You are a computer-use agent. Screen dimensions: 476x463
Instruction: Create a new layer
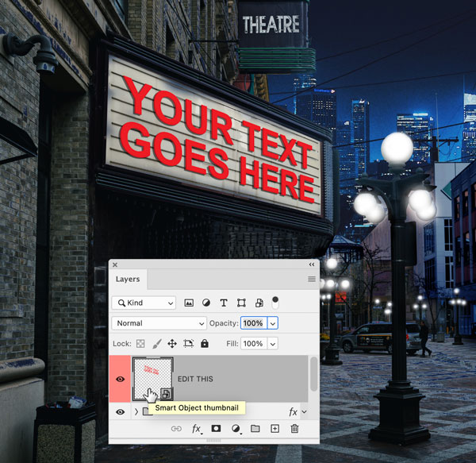274,428
